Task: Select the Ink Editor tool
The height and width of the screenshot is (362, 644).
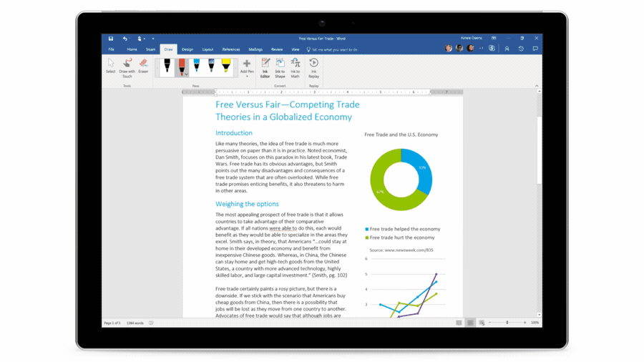Action: [x=265, y=68]
